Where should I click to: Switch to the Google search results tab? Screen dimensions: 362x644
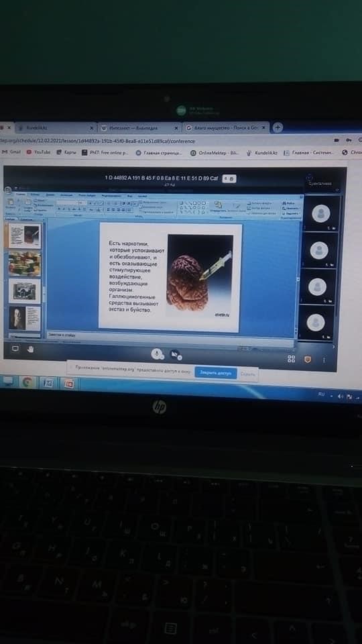pos(226,127)
